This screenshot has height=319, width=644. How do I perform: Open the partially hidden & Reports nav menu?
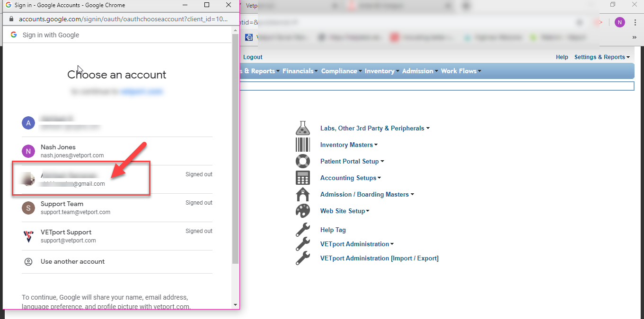[x=260, y=71]
